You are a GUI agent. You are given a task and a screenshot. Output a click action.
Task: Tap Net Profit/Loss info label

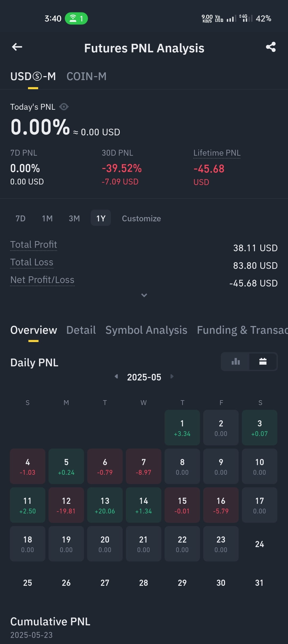click(x=42, y=280)
